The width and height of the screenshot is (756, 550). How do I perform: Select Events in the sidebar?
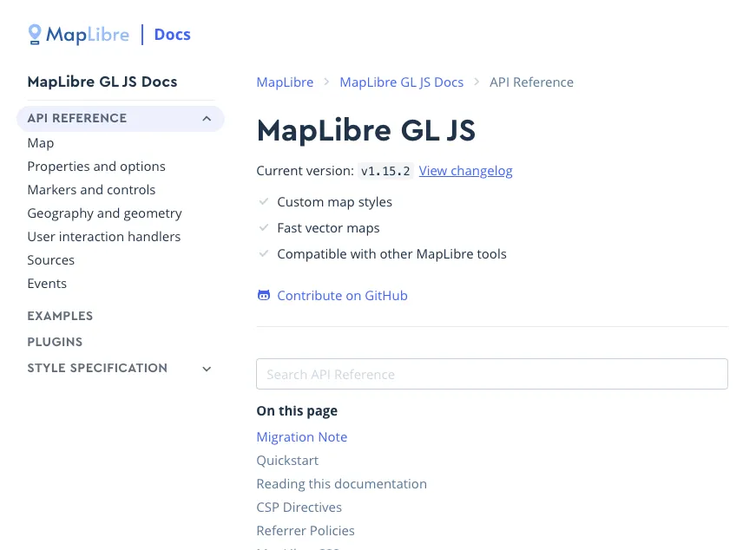(x=47, y=283)
